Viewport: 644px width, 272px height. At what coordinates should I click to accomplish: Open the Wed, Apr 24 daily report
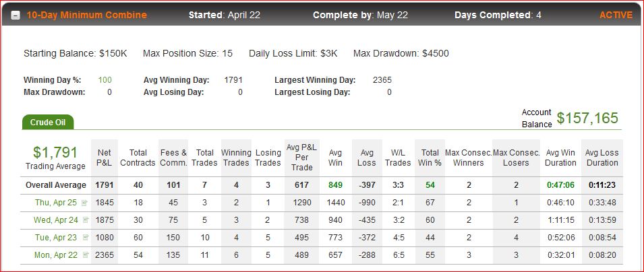tap(56, 220)
